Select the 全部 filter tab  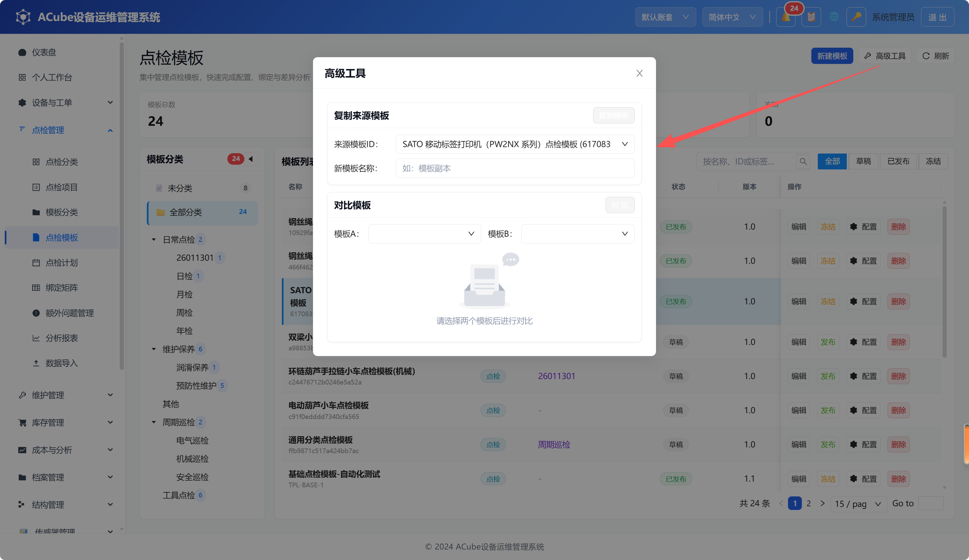832,161
